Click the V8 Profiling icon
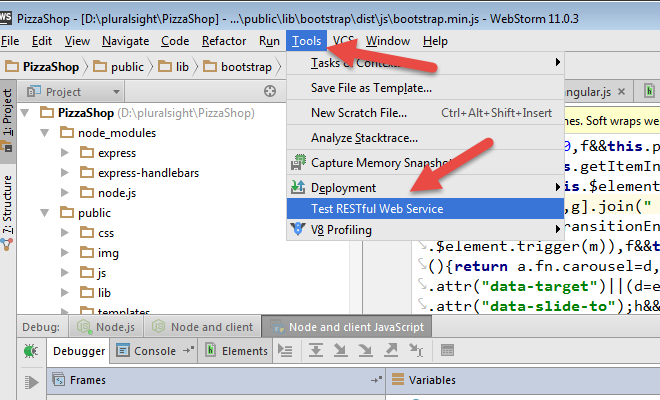660x400 pixels. (298, 229)
